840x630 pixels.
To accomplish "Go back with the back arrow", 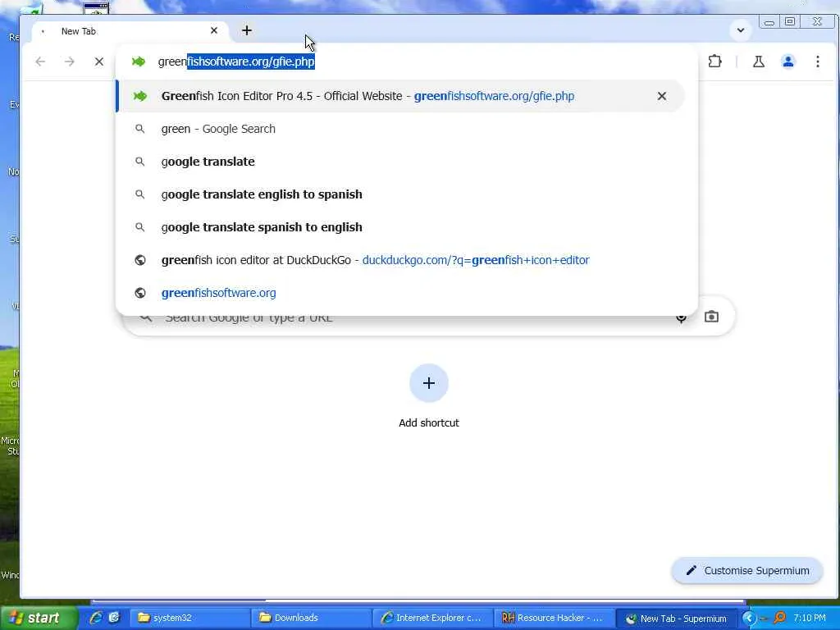I will click(x=40, y=62).
